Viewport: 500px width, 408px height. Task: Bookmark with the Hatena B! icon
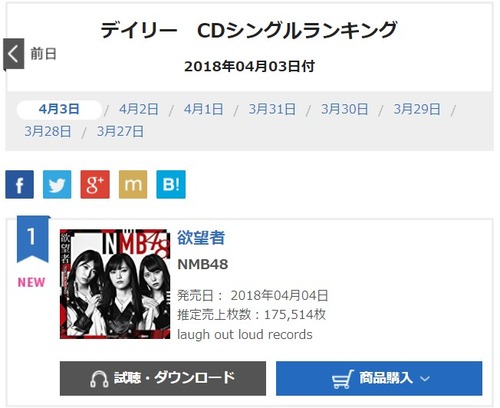pyautogui.click(x=171, y=184)
